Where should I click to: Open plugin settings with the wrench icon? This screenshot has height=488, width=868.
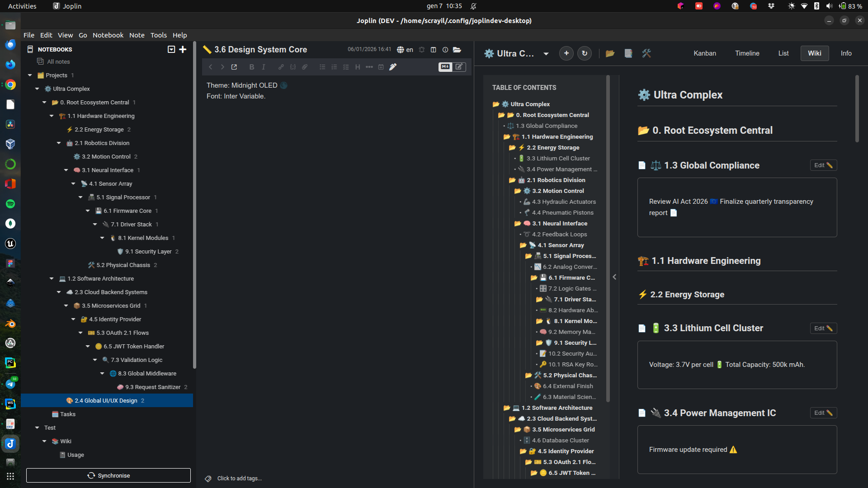646,53
